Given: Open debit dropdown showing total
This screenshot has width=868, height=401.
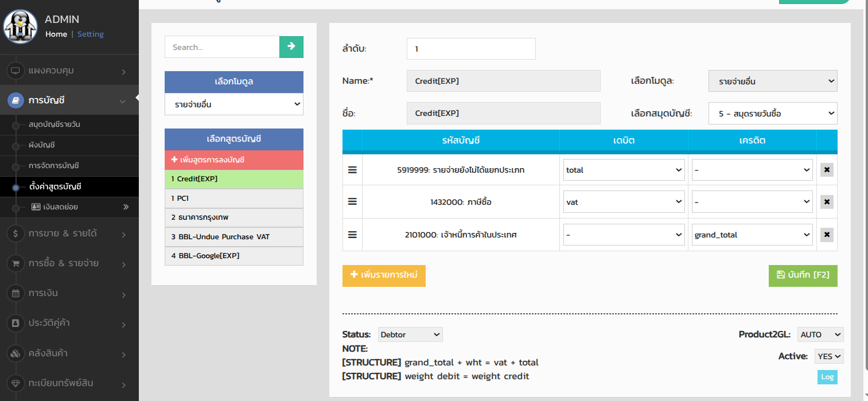Looking at the screenshot, I should coord(623,170).
